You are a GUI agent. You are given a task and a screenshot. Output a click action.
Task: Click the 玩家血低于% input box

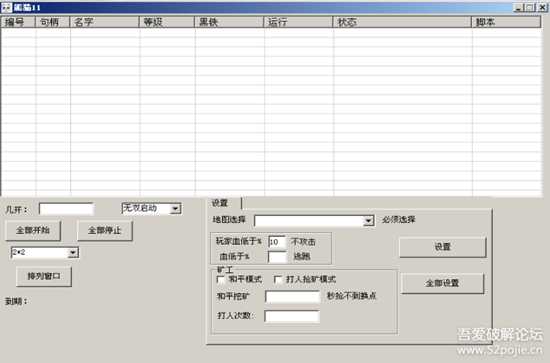277,242
